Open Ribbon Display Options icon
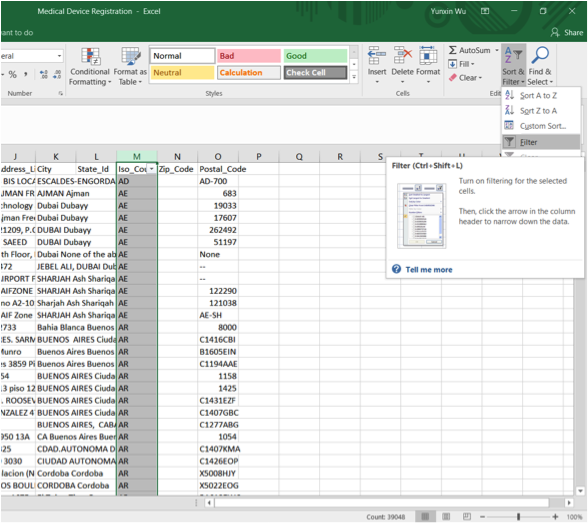588x523 pixels. pyautogui.click(x=485, y=11)
